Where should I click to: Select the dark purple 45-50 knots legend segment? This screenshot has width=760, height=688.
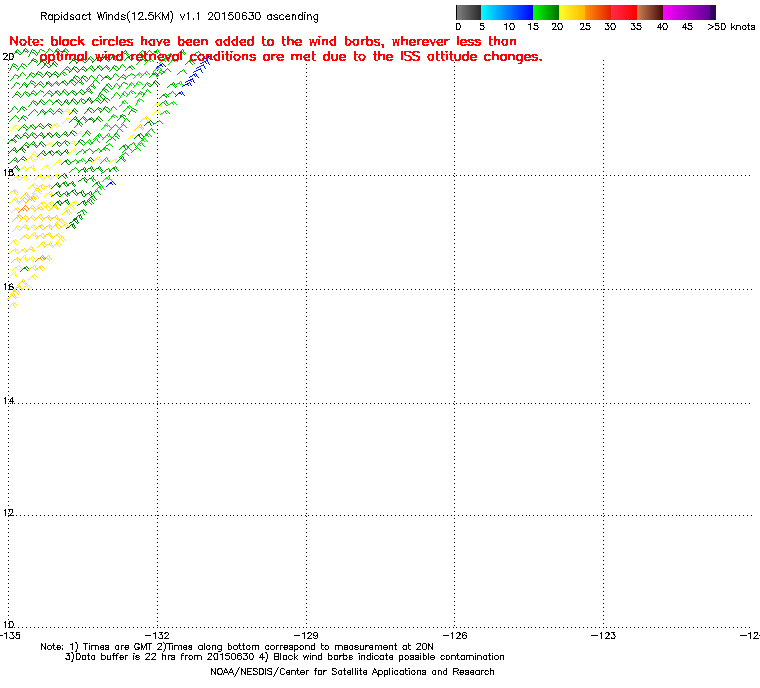[x=703, y=12]
